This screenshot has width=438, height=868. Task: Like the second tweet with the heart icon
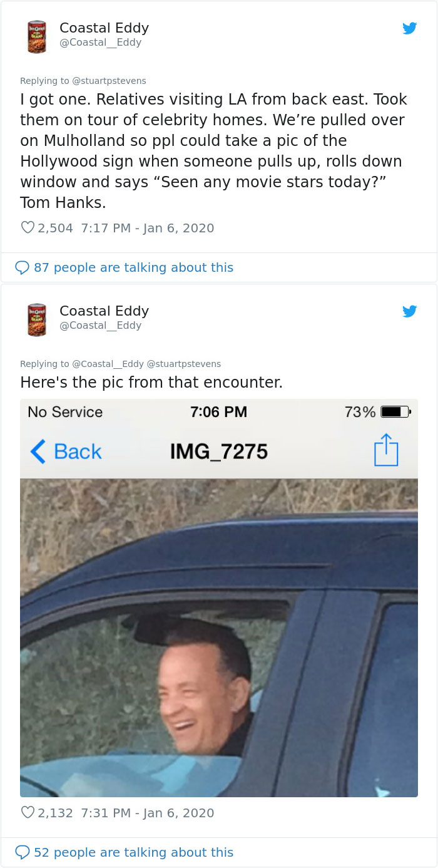pyautogui.click(x=28, y=812)
